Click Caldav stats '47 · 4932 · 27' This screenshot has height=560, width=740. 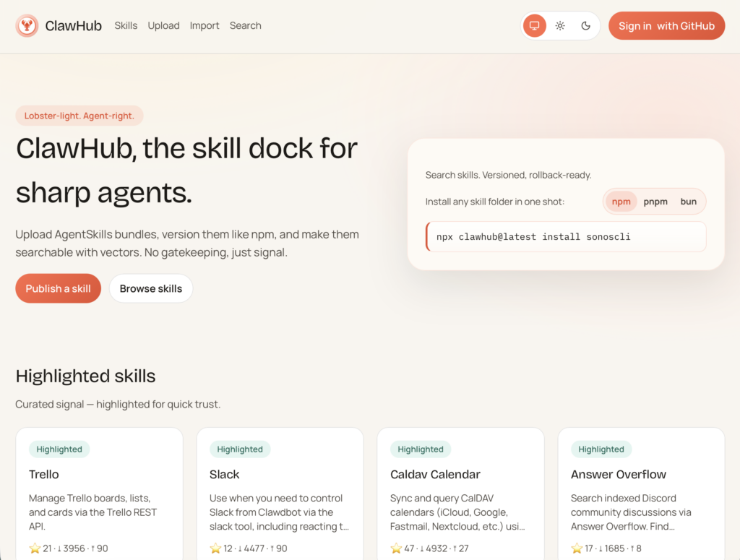click(429, 548)
